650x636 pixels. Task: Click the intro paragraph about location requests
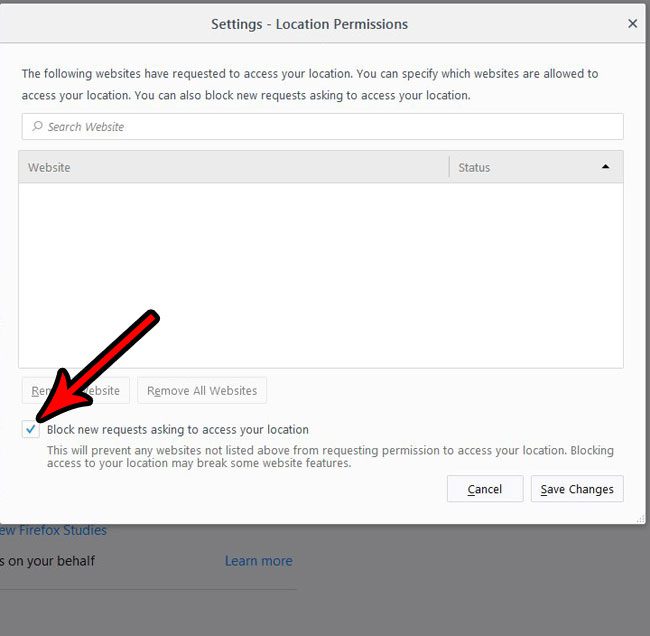(x=310, y=84)
